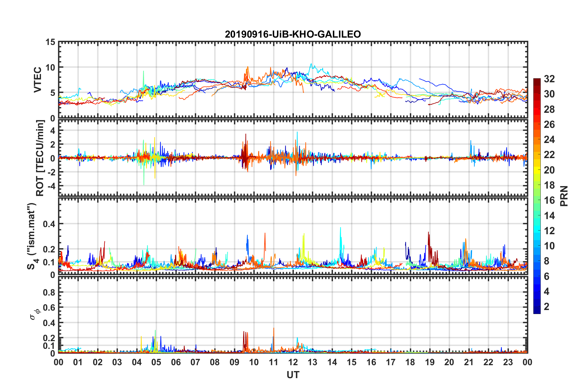This screenshot has height=392, width=586.
Task: Click inside the sigma-phi plot panel
Action: point(293,315)
